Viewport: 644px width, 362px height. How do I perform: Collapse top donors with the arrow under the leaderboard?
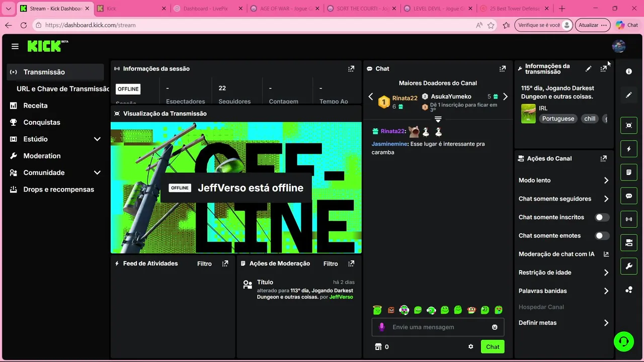pos(438,119)
